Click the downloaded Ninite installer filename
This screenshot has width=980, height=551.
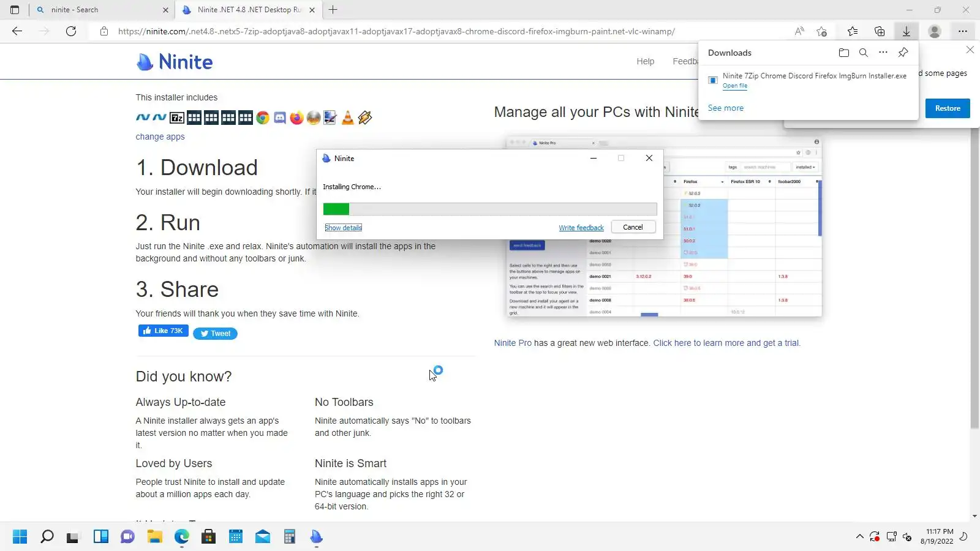(814, 76)
